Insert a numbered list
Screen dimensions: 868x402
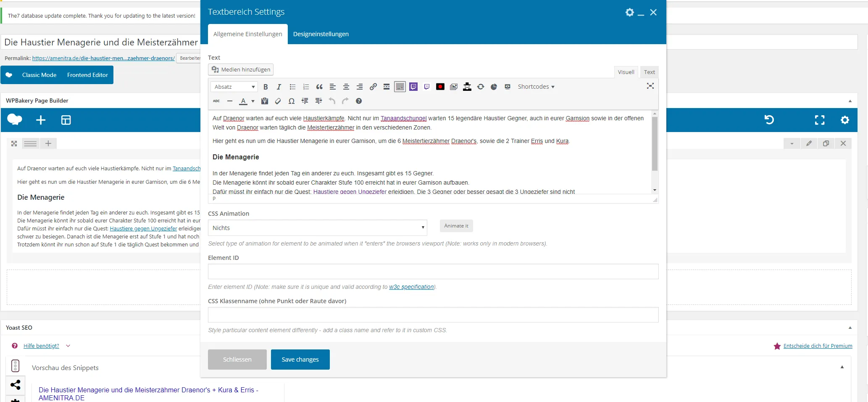[x=306, y=87]
